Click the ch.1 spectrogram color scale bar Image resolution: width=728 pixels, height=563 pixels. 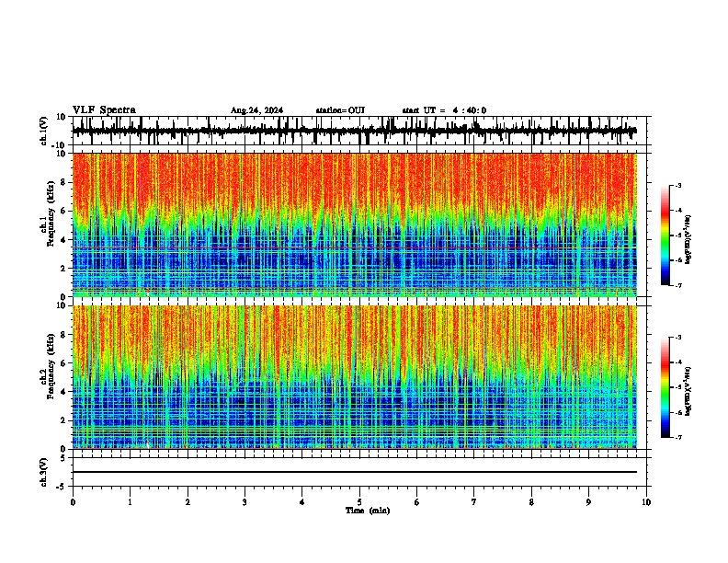pyautogui.click(x=665, y=236)
